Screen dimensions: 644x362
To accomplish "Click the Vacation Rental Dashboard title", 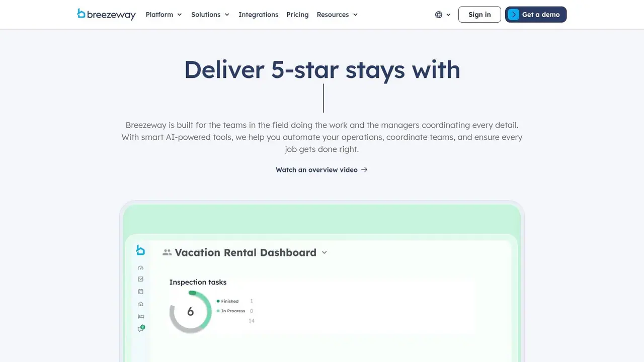I will pyautogui.click(x=246, y=252).
